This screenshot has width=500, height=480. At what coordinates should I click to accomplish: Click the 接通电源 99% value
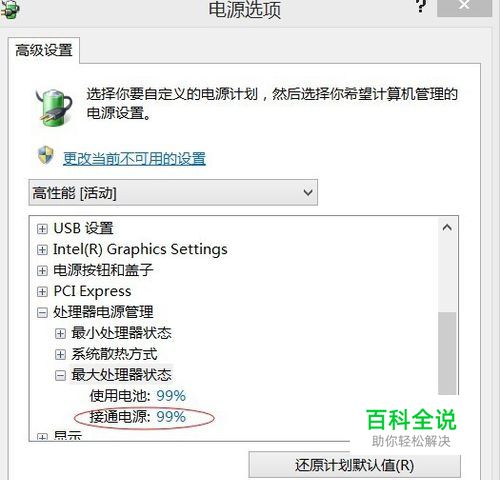(171, 417)
